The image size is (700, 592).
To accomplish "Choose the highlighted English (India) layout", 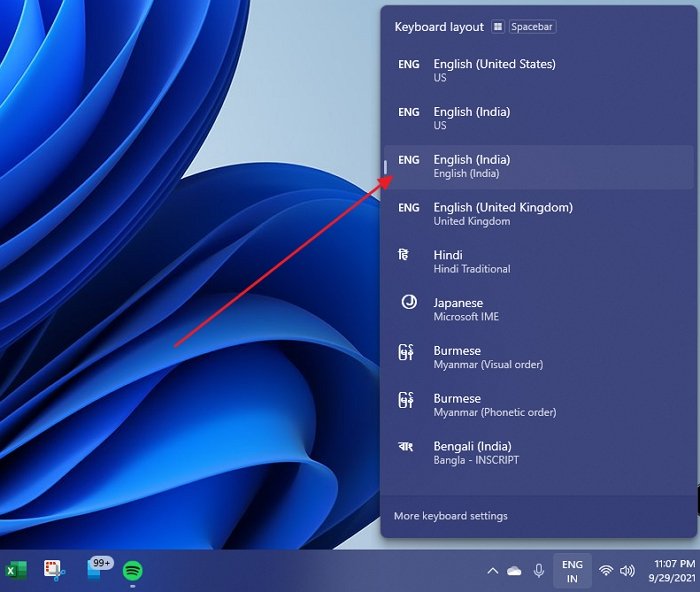I will pyautogui.click(x=538, y=166).
